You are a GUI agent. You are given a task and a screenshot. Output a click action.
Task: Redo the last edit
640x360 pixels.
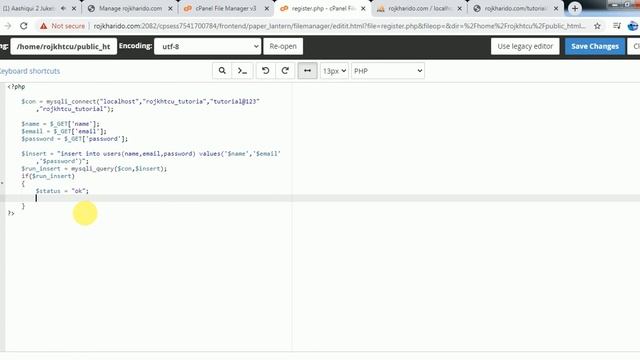[x=285, y=71]
